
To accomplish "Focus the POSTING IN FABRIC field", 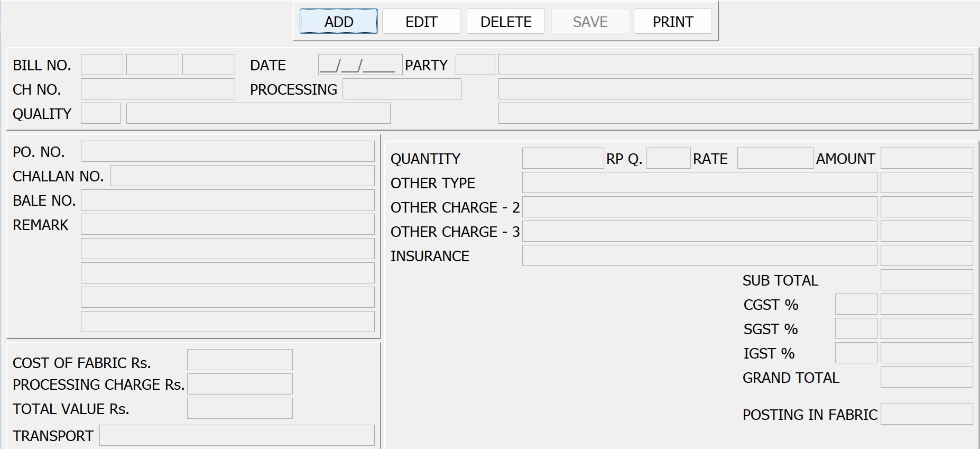I will click(x=926, y=415).
